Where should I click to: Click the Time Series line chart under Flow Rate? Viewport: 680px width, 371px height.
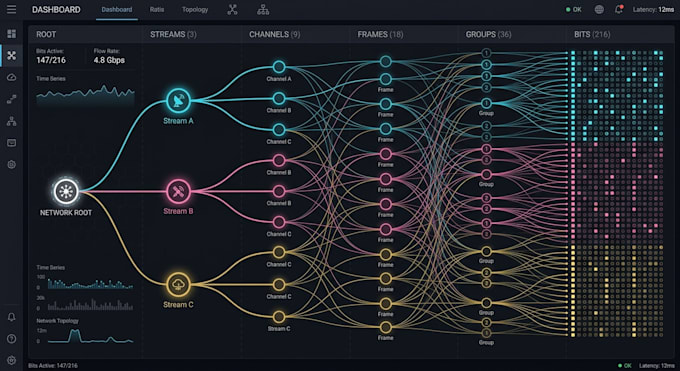tap(85, 95)
